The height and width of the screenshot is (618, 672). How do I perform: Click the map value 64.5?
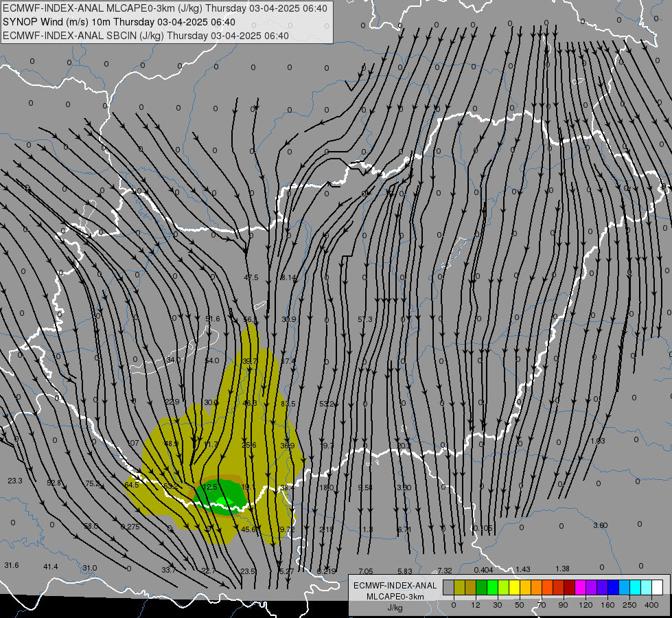point(132,485)
